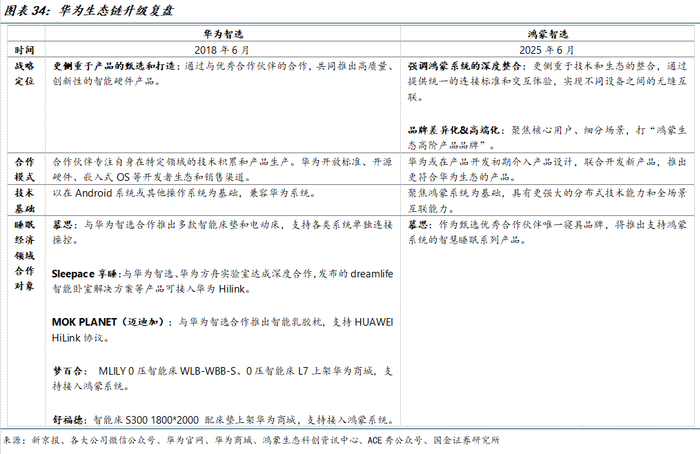Click the source line beginning '来源：新京报'

coord(251,440)
